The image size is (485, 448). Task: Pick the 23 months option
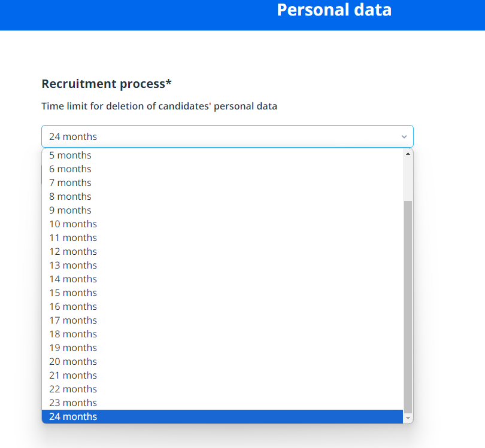pos(72,403)
